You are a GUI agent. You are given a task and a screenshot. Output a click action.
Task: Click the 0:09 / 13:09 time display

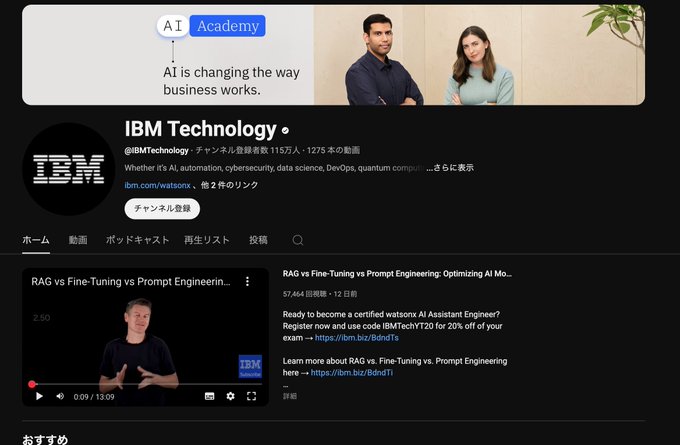(94, 397)
